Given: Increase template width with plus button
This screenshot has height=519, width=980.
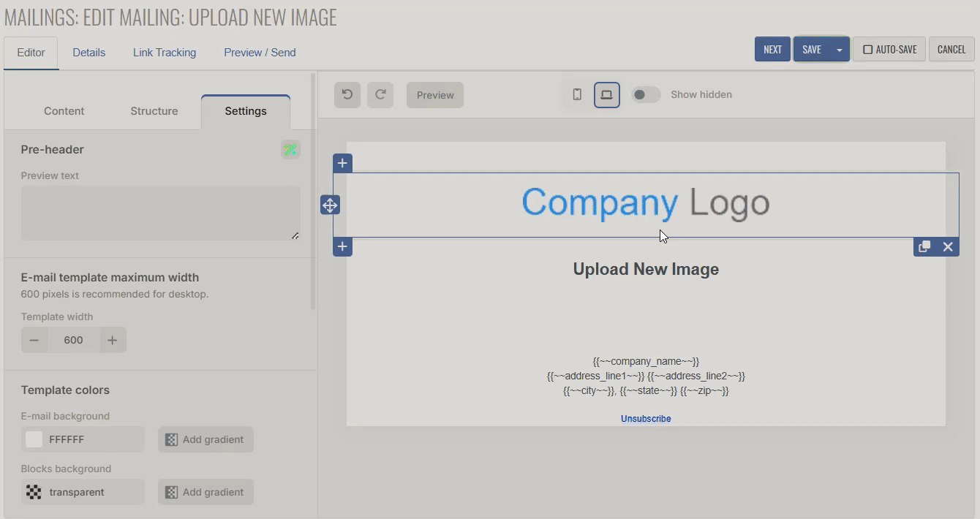Looking at the screenshot, I should tap(112, 340).
